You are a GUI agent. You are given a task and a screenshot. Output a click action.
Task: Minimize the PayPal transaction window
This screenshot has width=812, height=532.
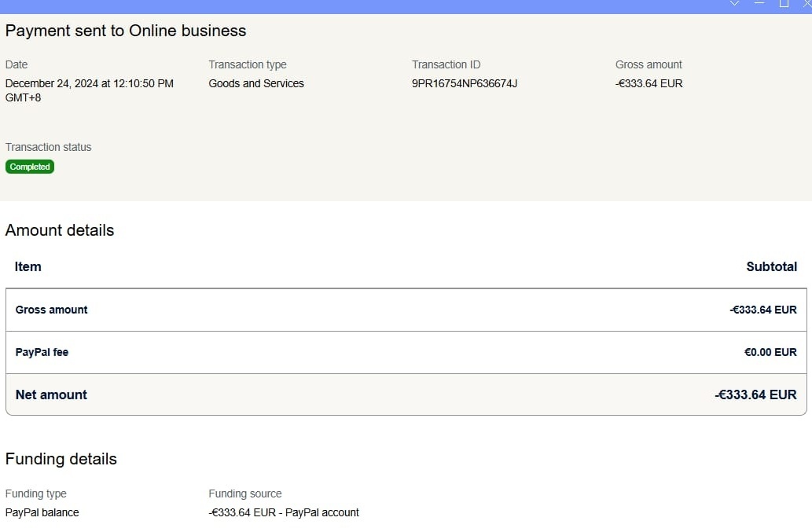pyautogui.click(x=759, y=3)
